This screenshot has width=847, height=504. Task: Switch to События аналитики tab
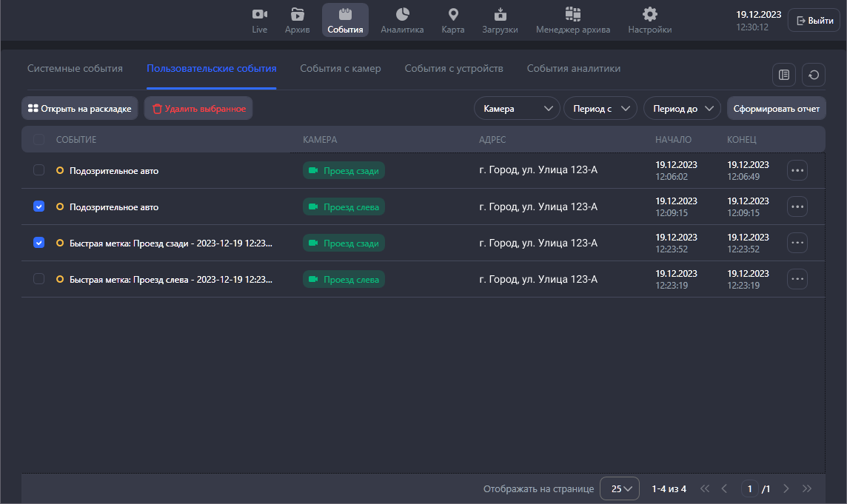pyautogui.click(x=573, y=69)
